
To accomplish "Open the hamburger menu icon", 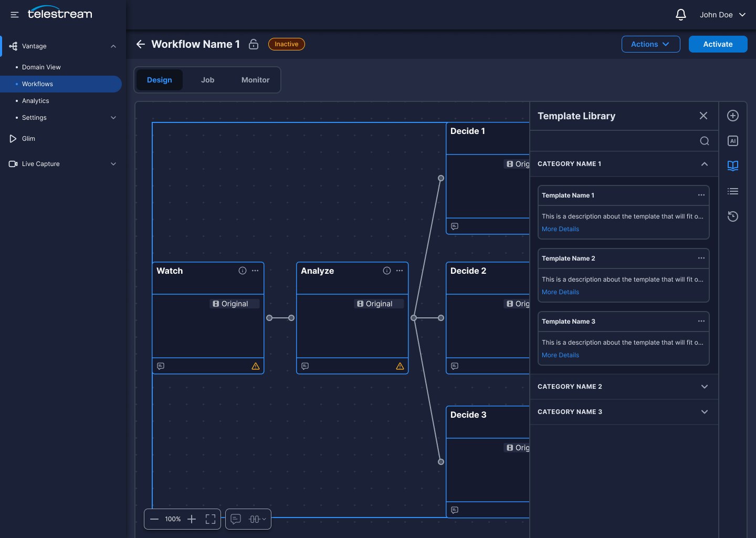I will [x=15, y=15].
